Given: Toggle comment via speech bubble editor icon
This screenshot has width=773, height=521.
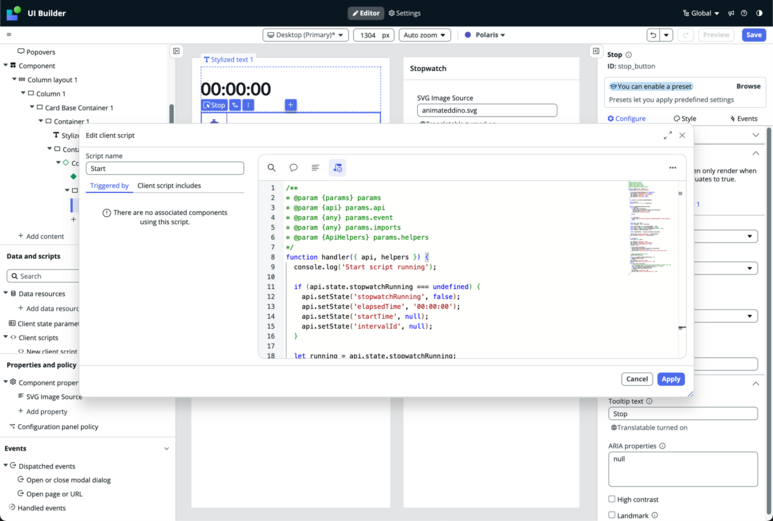Looking at the screenshot, I should point(293,168).
